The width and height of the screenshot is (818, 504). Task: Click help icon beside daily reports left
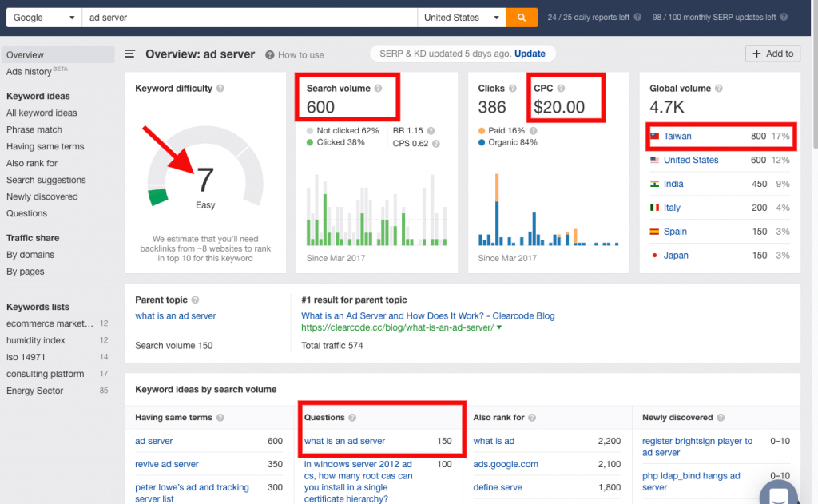tap(637, 18)
